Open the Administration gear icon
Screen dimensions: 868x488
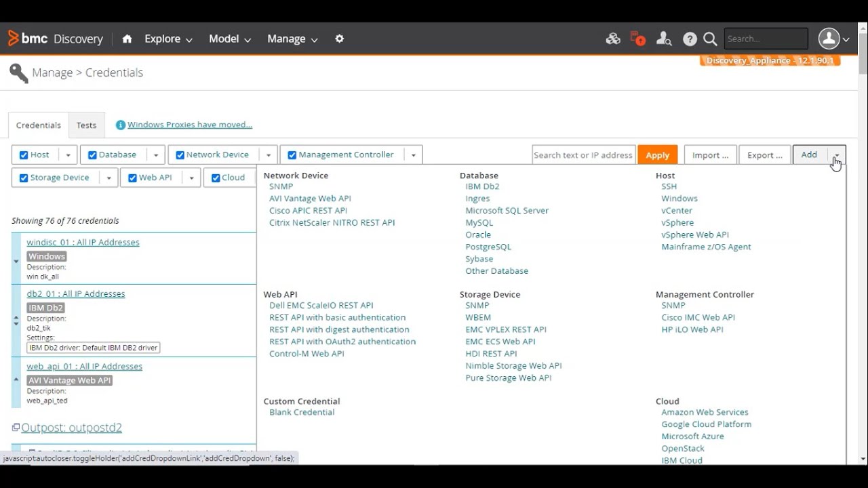tap(339, 39)
